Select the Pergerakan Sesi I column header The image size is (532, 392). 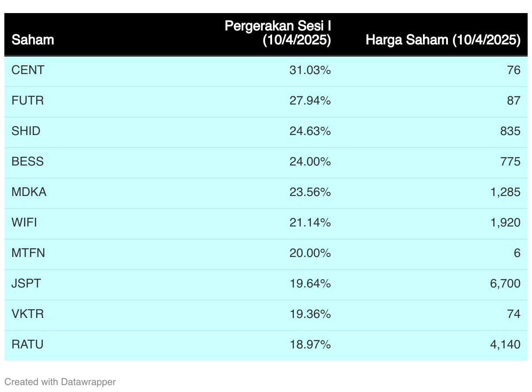(x=278, y=33)
